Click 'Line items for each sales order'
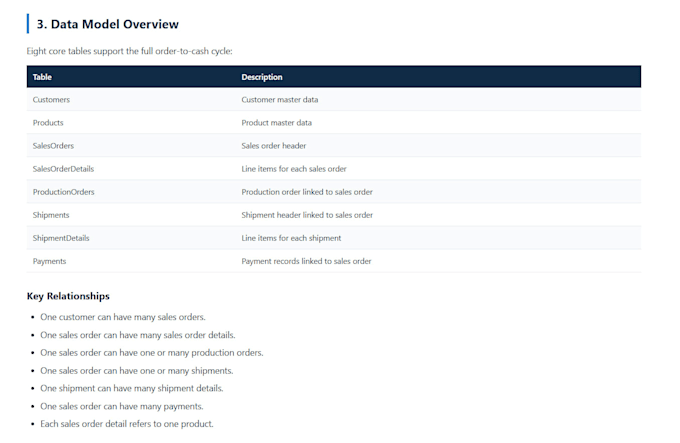This screenshot has height=443, width=680. [x=294, y=169]
